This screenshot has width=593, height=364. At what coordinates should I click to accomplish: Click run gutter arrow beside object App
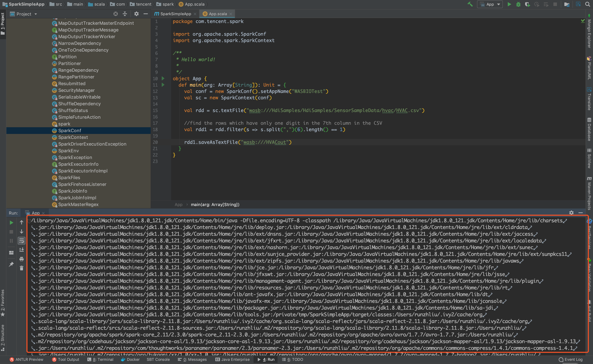[163, 78]
